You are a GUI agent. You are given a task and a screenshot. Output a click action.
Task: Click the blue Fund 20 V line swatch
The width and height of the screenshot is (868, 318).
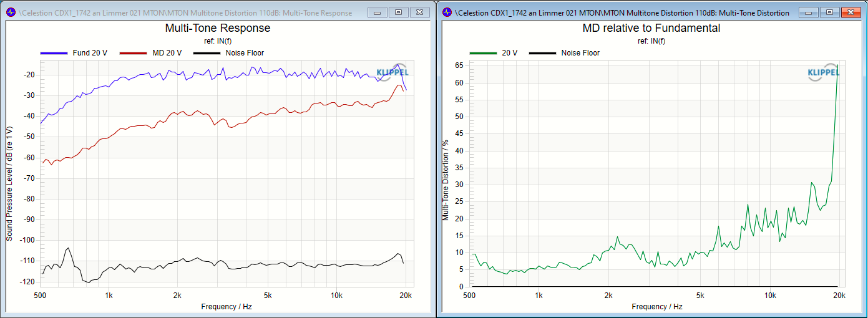coord(54,54)
